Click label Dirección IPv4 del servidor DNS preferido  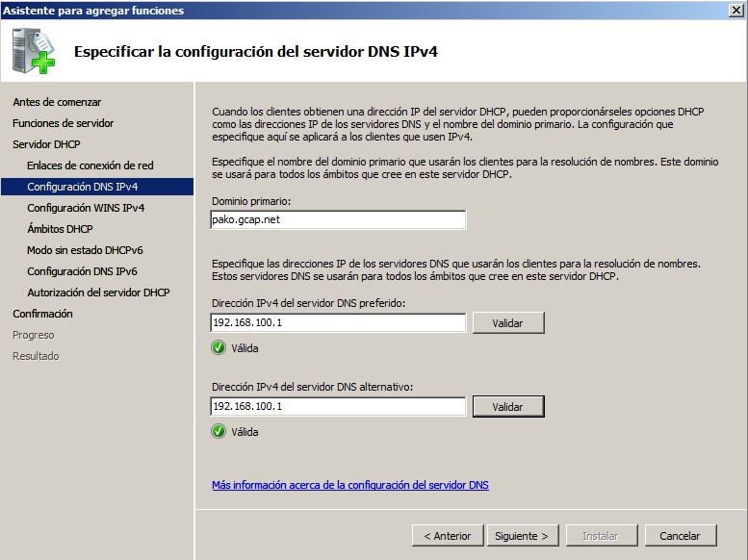point(309,303)
